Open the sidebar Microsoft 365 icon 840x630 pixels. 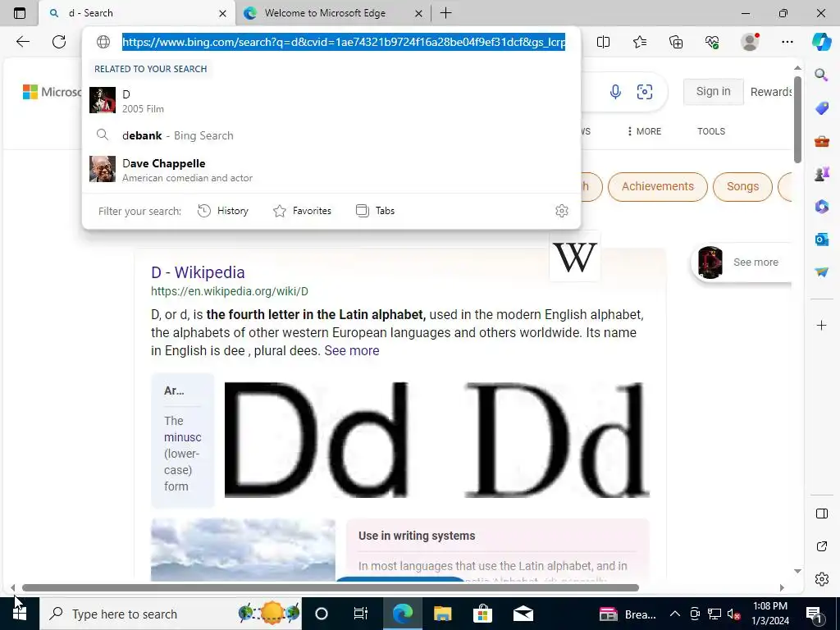pos(821,206)
